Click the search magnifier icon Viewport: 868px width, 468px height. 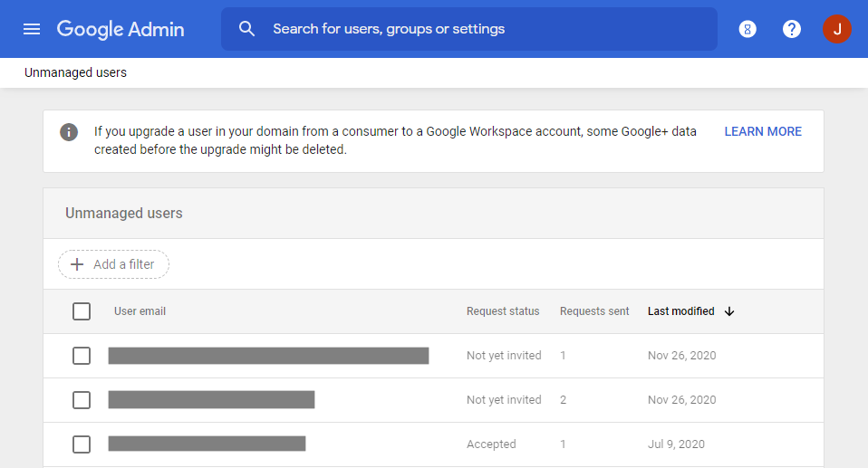(247, 29)
